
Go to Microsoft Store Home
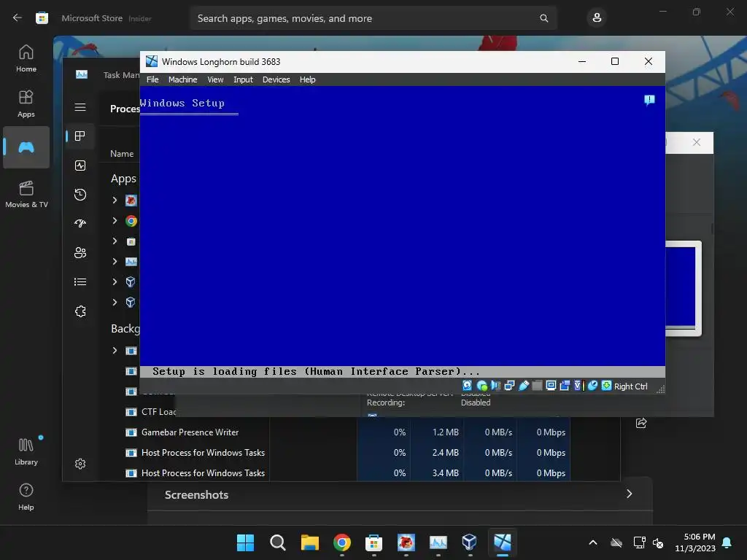tap(26, 58)
